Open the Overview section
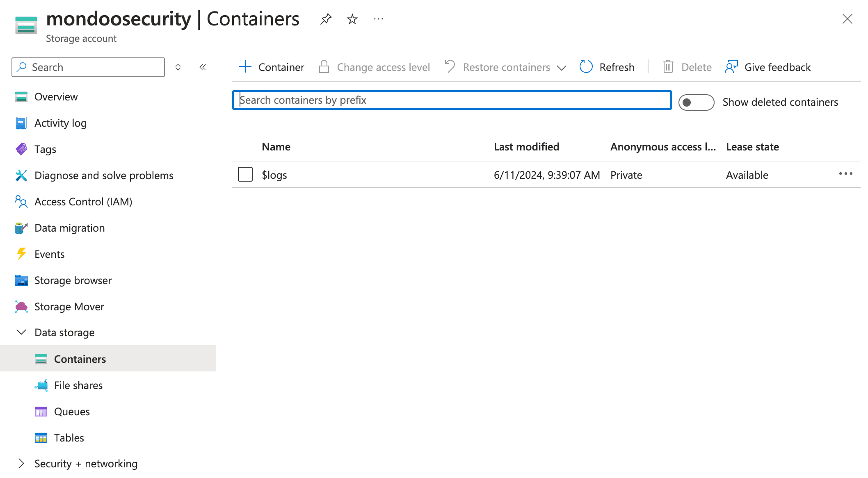Image resolution: width=868 pixels, height=478 pixels. [x=56, y=97]
